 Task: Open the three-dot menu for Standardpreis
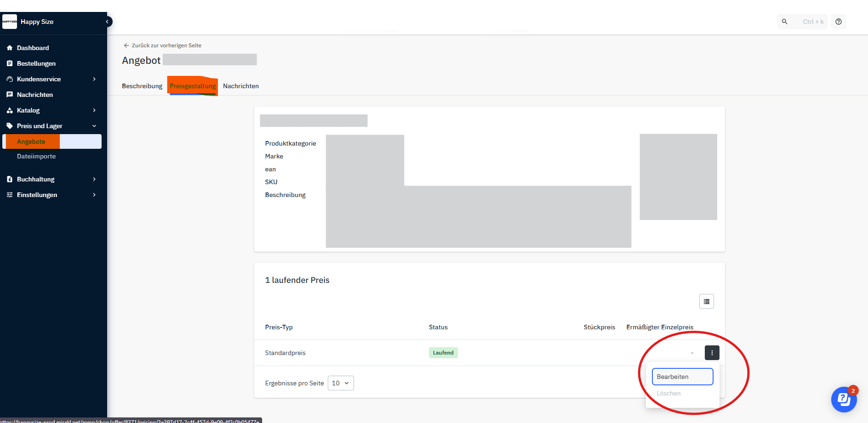712,353
